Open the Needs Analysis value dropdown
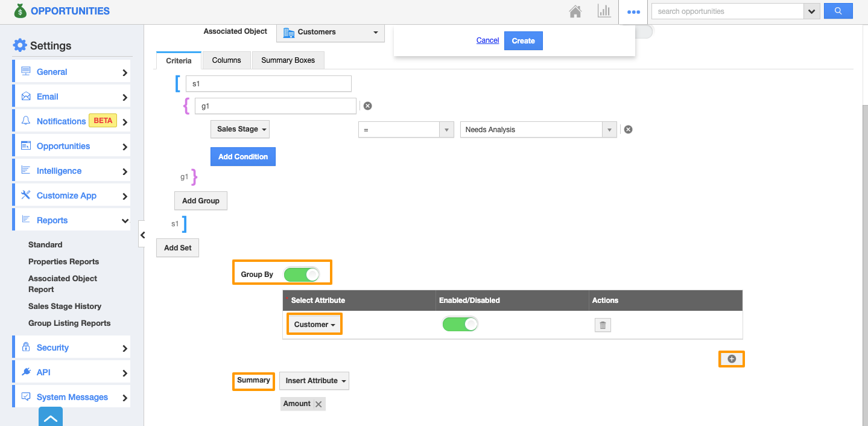 (609, 130)
